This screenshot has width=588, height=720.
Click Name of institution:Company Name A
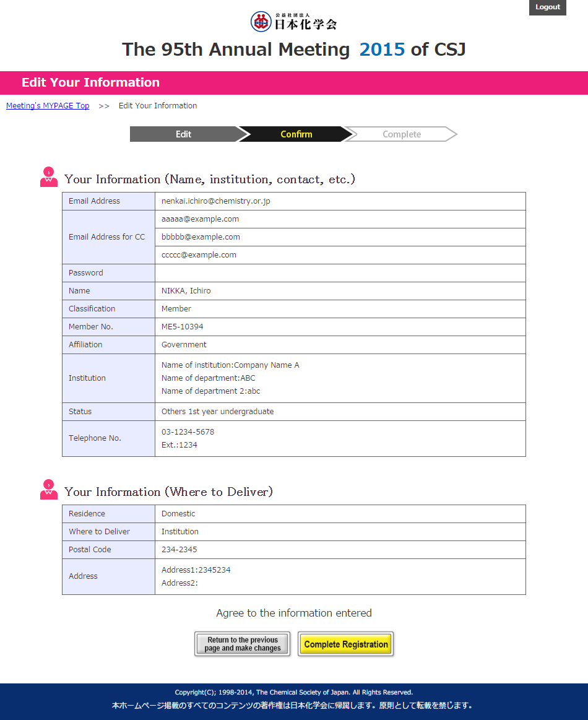tap(230, 365)
